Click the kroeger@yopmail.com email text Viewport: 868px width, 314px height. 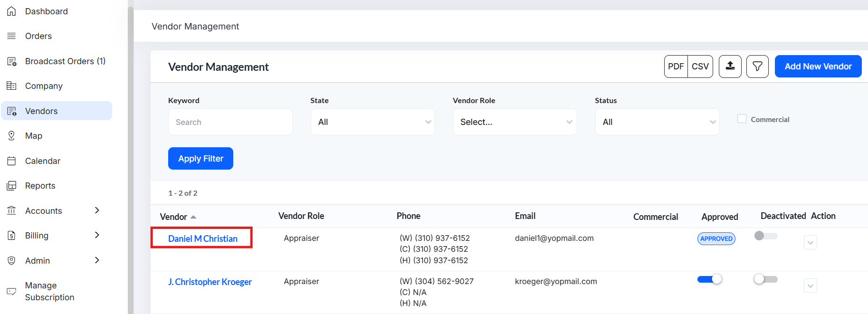coord(556,281)
